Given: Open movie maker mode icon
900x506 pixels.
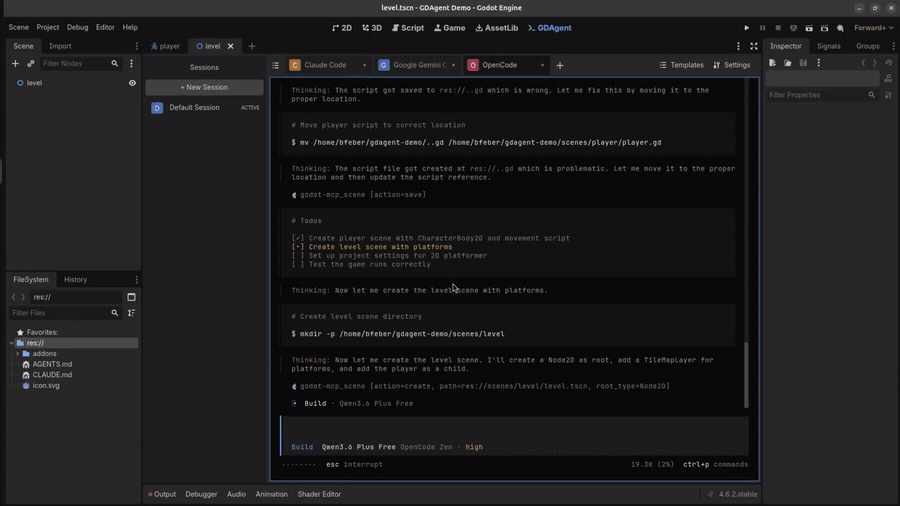Looking at the screenshot, I should (x=840, y=28).
